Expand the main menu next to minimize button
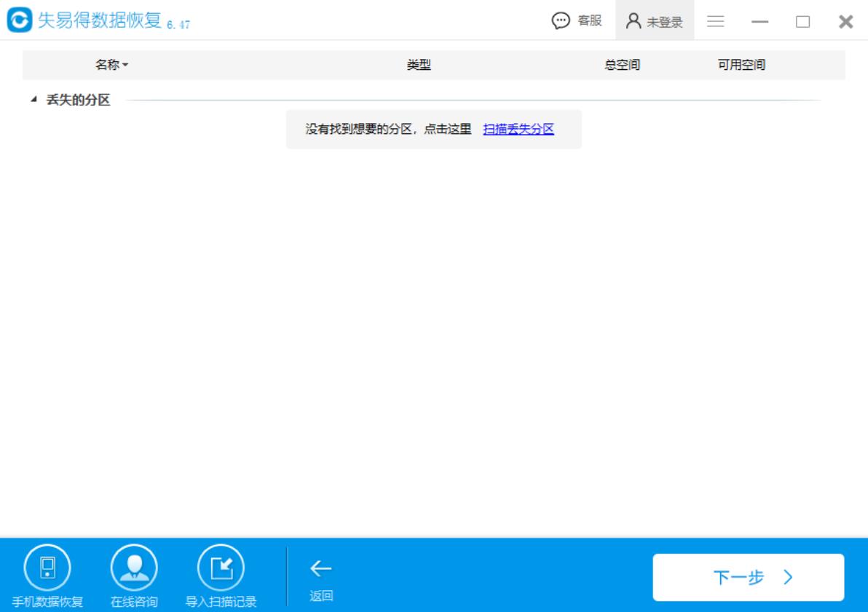868x612 pixels. [716, 22]
